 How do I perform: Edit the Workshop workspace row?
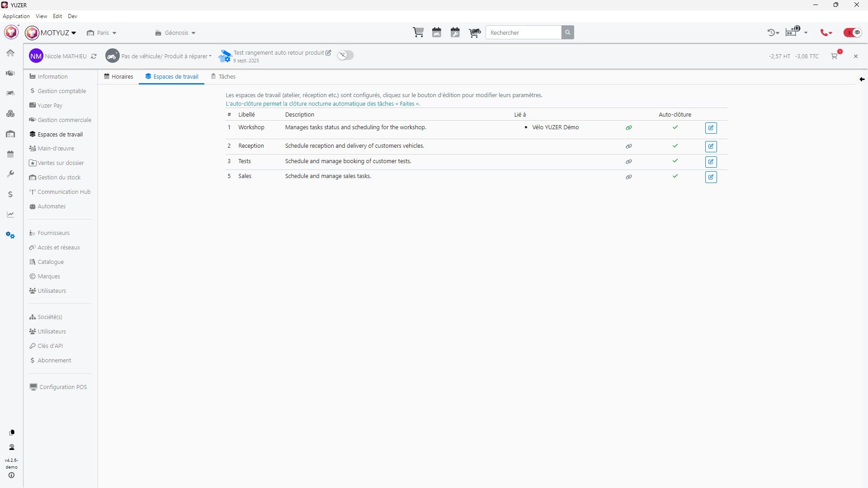[x=711, y=128]
